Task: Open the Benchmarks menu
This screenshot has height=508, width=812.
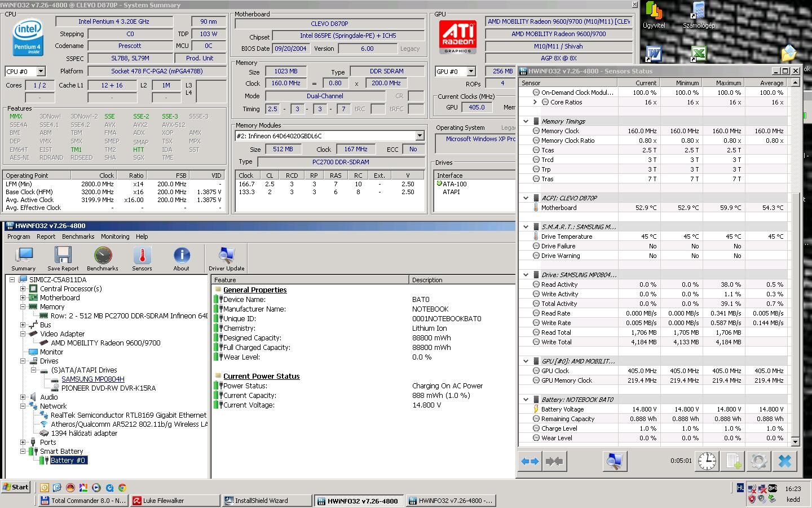Action: [x=78, y=237]
